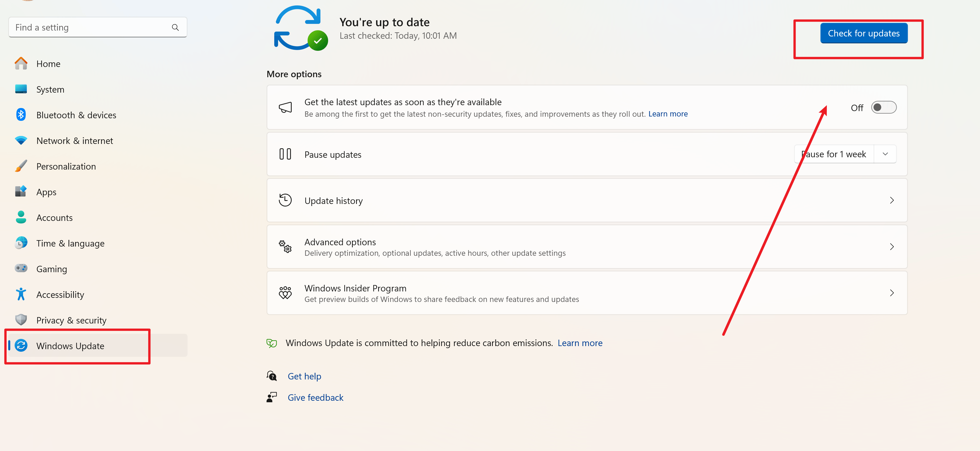Open the Pause for 1 week dropdown arrow

click(x=885, y=154)
